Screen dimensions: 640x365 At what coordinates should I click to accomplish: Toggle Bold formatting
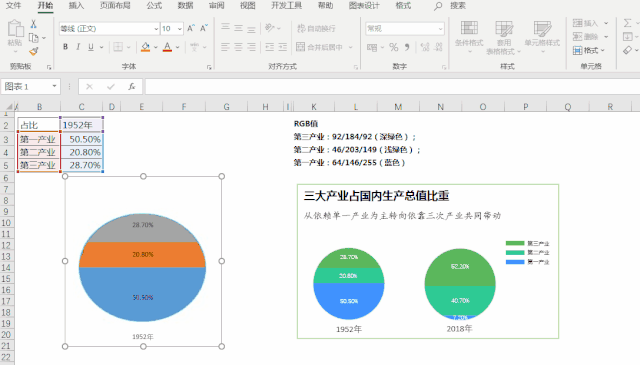coord(65,47)
